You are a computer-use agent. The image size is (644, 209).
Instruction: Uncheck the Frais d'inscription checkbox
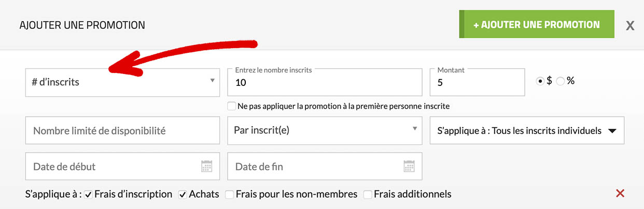tap(88, 195)
